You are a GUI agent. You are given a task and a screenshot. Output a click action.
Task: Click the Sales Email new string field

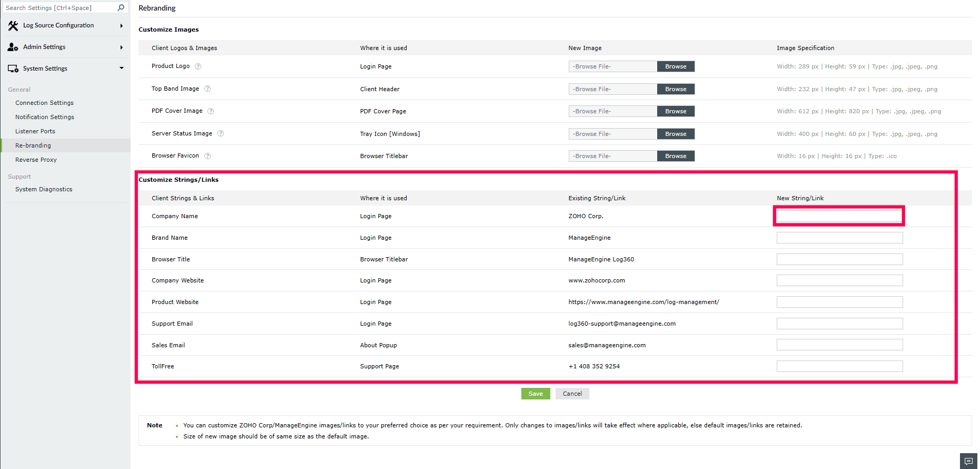(839, 345)
